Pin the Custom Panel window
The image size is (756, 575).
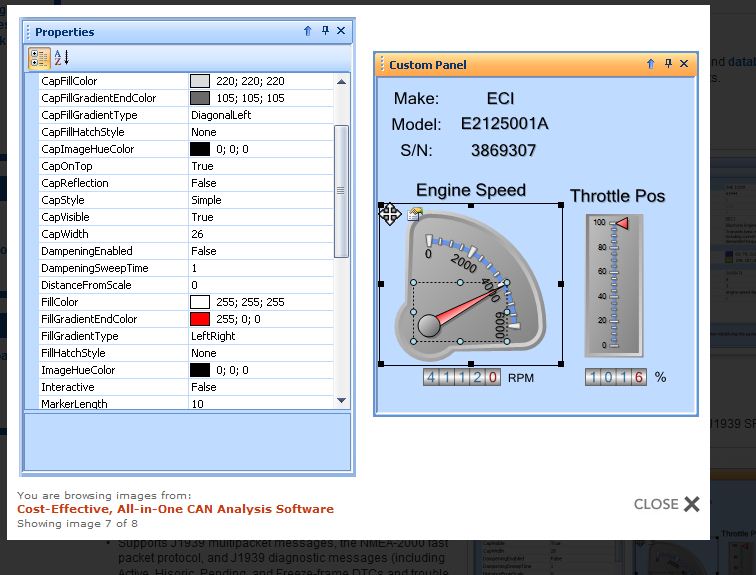pyautogui.click(x=668, y=64)
